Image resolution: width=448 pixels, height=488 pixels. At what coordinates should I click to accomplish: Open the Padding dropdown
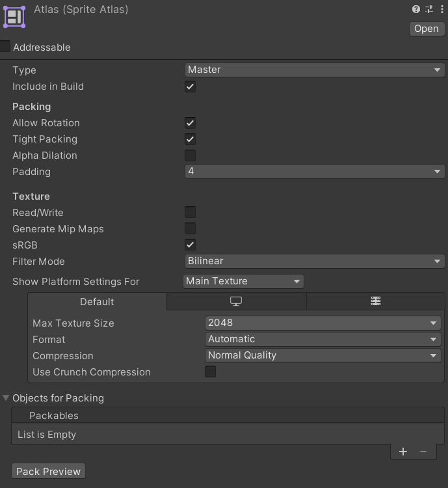coord(315,172)
